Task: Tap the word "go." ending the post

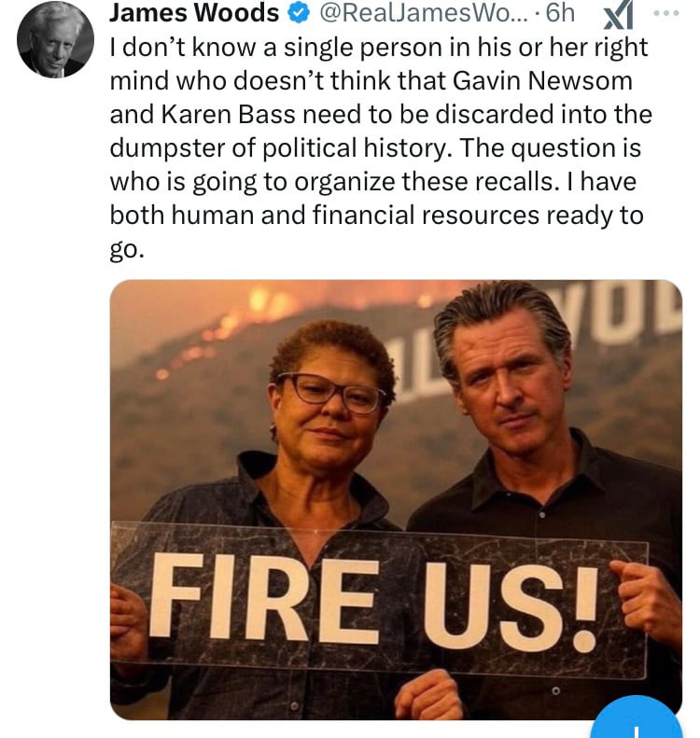Action: pos(127,249)
